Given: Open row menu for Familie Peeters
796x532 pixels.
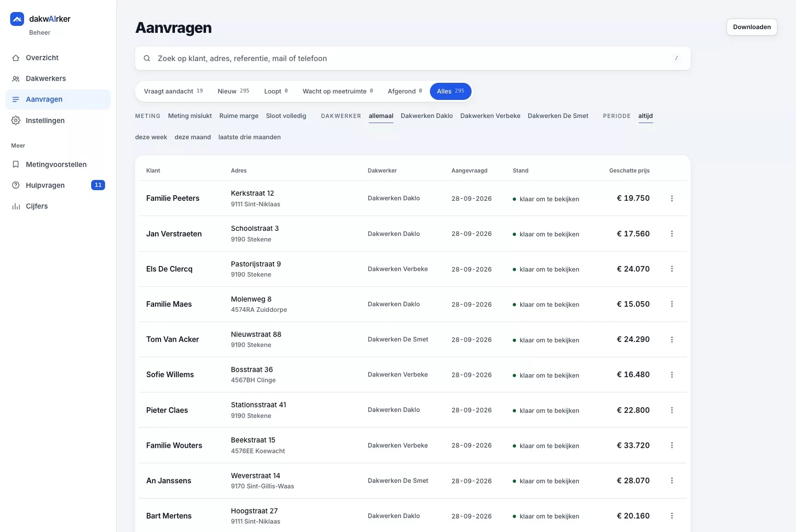Looking at the screenshot, I should tap(672, 198).
